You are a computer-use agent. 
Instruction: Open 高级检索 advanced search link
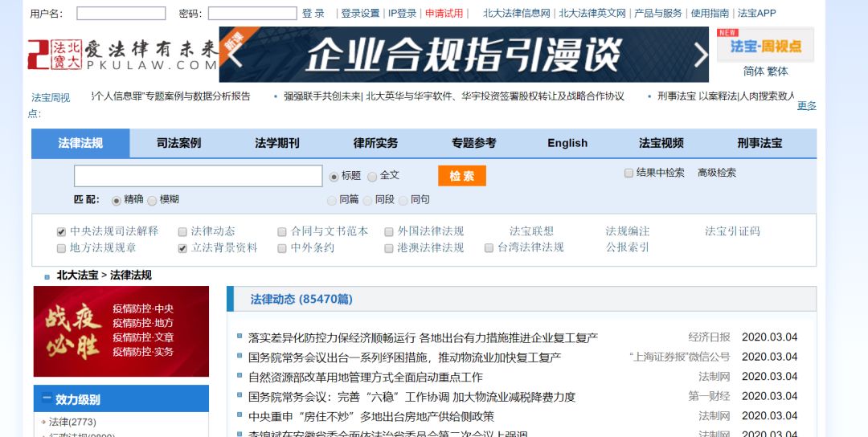click(716, 173)
